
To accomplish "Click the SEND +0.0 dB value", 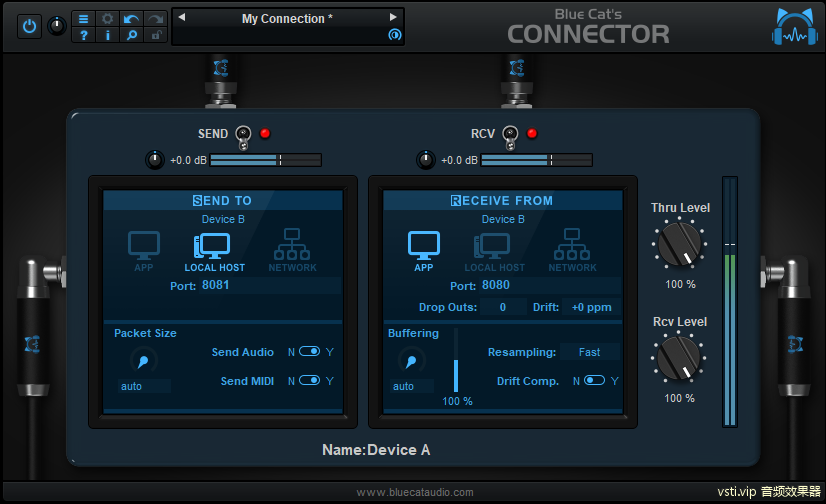I will point(188,160).
